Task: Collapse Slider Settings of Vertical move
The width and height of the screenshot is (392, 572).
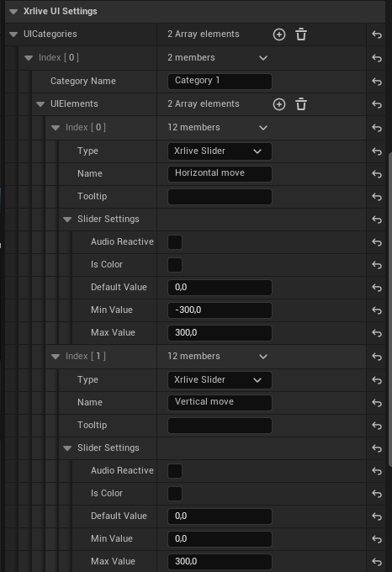Action: (67, 448)
